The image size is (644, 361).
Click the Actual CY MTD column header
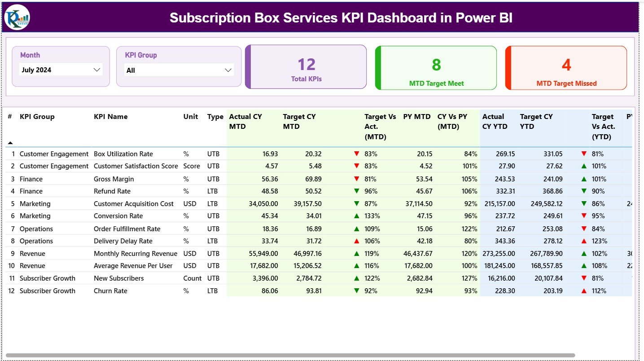245,121
